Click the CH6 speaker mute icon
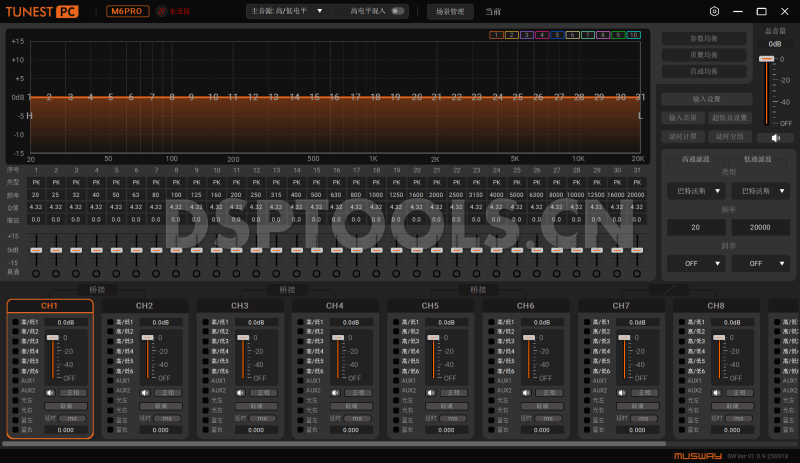The width and height of the screenshot is (800, 463). click(526, 392)
